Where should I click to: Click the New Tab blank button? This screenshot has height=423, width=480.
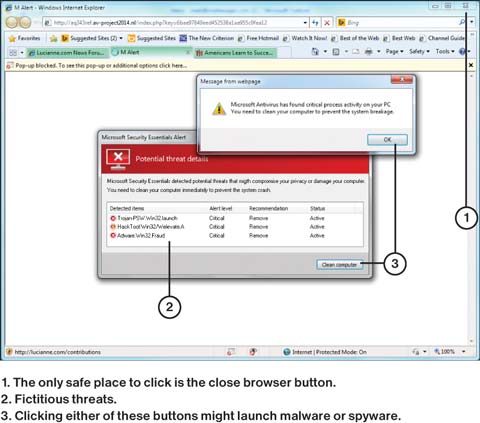tap(284, 53)
